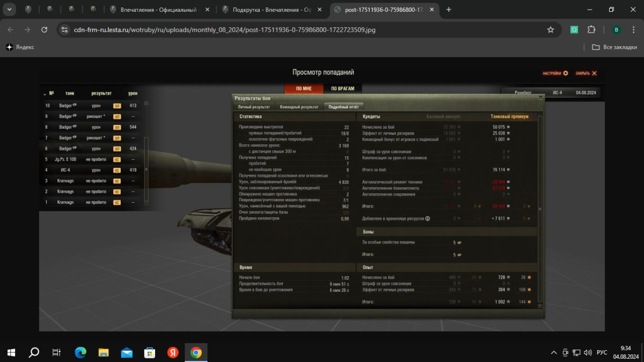This screenshot has height=362, width=644.
Task: Reload the page with the refresh icon
Action: (x=45, y=30)
